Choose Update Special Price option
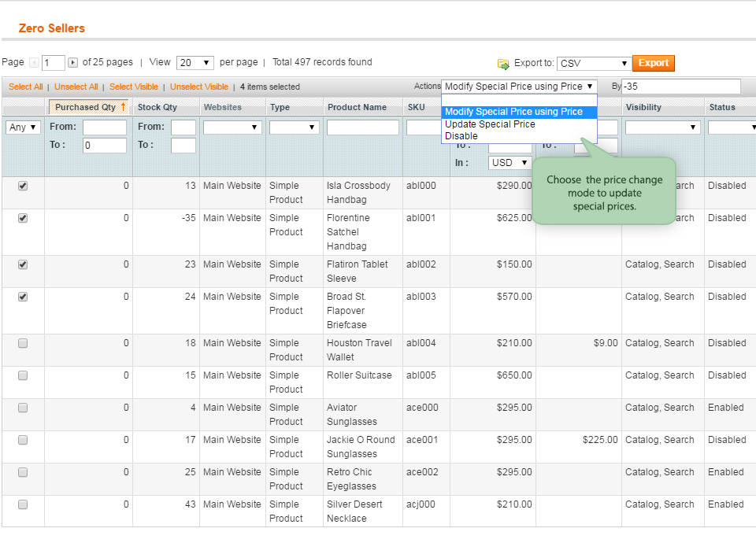 490,124
